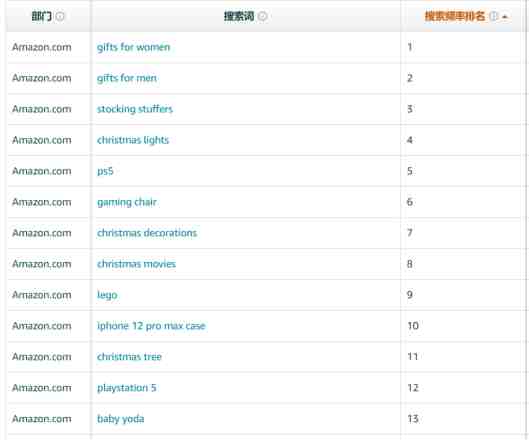Click the 部门 column header
This screenshot has width=529, height=440.
click(42, 16)
